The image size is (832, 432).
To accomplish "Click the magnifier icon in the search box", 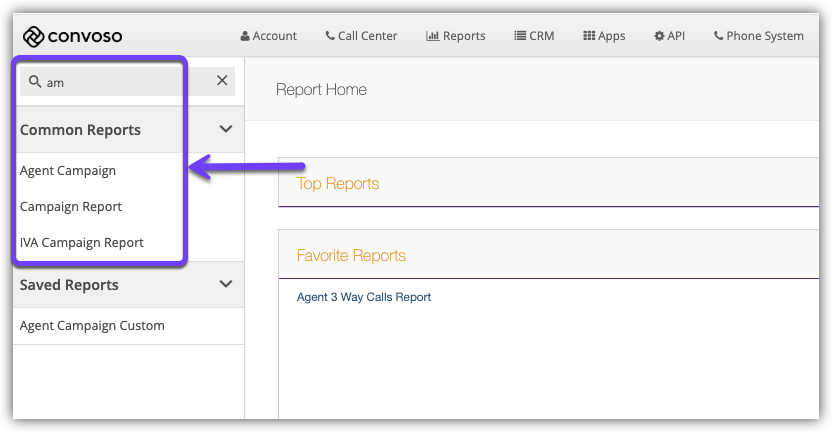I will pyautogui.click(x=35, y=82).
